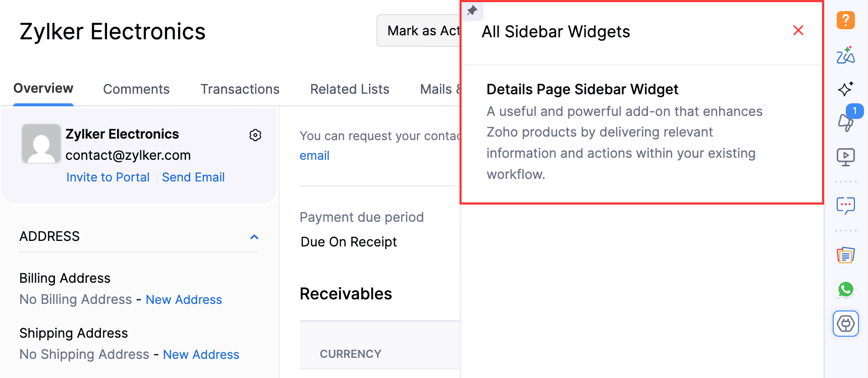
Task: Add a New Address for billing
Action: pyautogui.click(x=184, y=299)
